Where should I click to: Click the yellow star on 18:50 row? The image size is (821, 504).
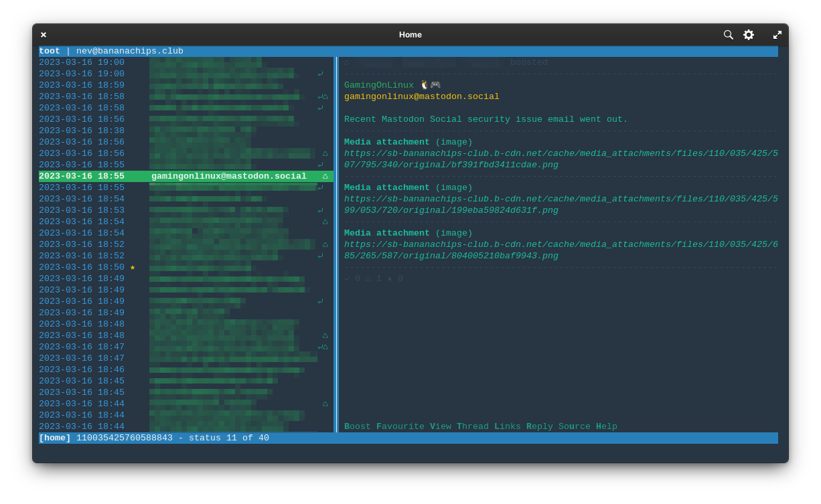click(133, 268)
